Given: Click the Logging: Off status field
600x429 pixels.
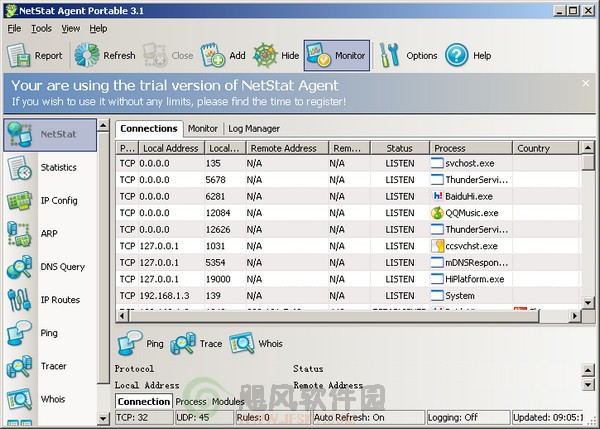Looking at the screenshot, I should click(x=468, y=418).
